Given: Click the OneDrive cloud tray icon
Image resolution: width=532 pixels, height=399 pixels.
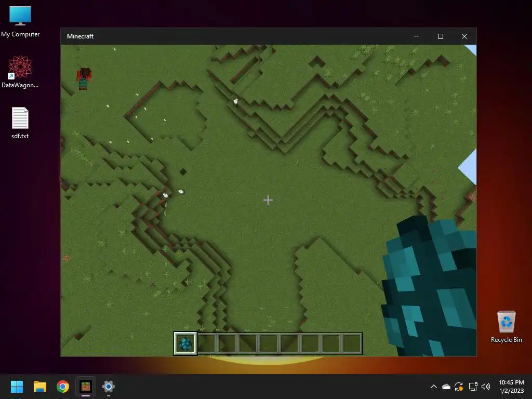Looking at the screenshot, I should pyautogui.click(x=446, y=387).
